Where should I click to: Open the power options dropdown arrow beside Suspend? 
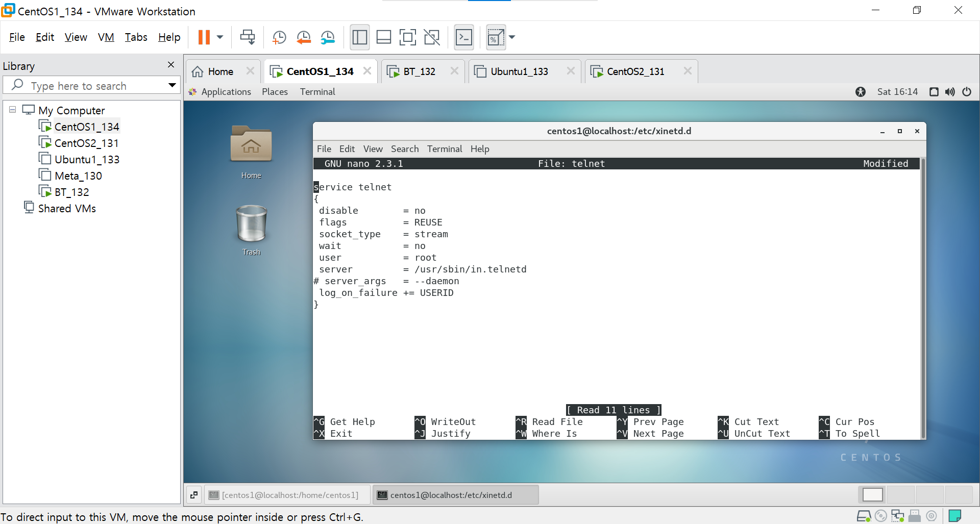(220, 37)
